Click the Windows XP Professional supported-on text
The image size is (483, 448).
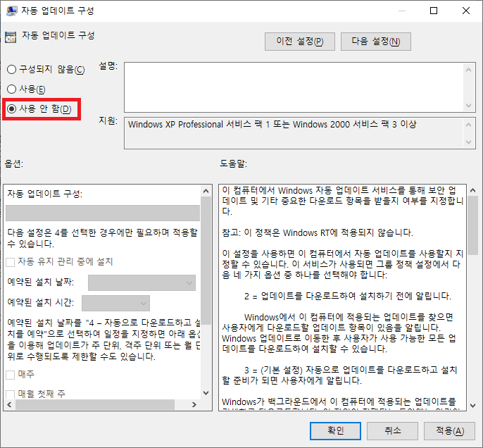tap(272, 125)
